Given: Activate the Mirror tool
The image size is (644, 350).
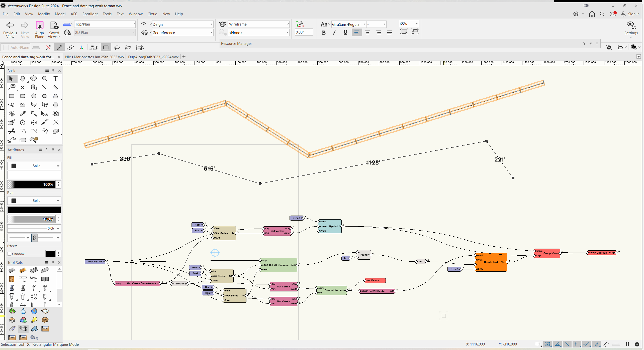Looking at the screenshot, I should click(x=34, y=122).
